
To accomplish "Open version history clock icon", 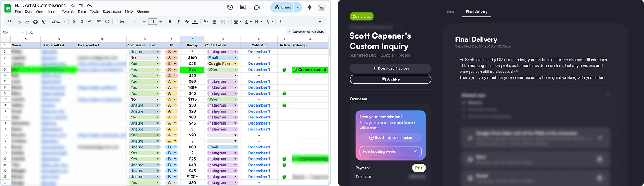I will point(230,7).
